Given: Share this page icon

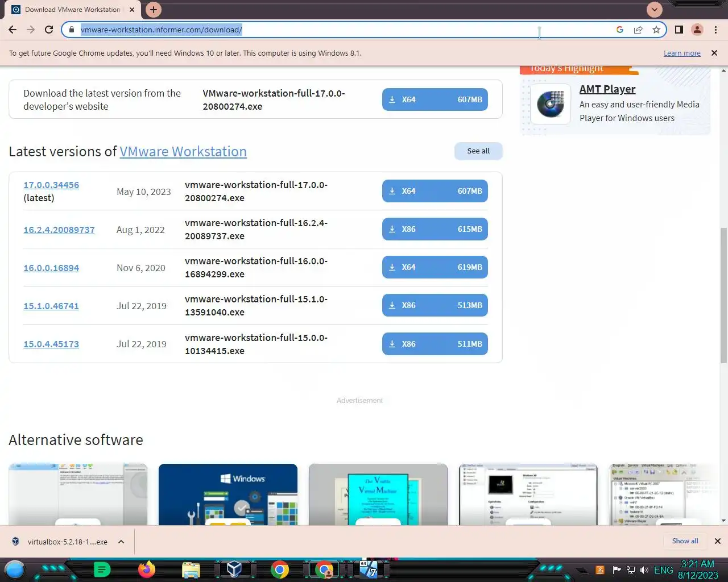Looking at the screenshot, I should pos(638,30).
